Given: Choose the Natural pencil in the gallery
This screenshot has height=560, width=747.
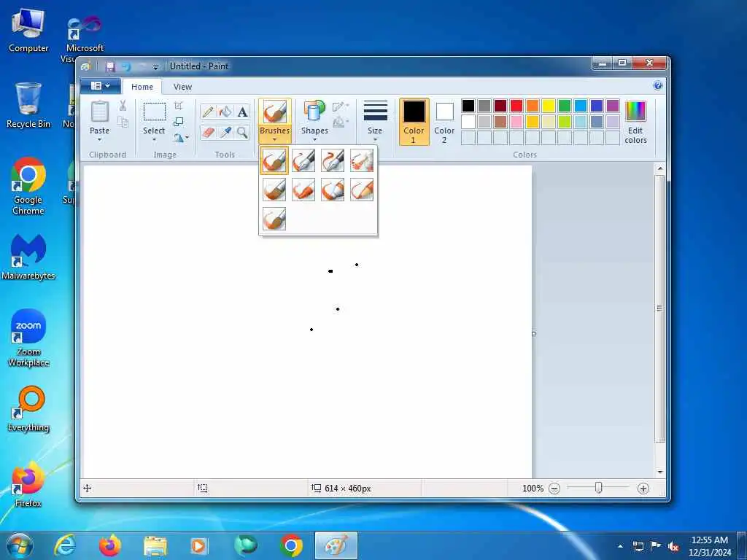Looking at the screenshot, I should click(362, 190).
